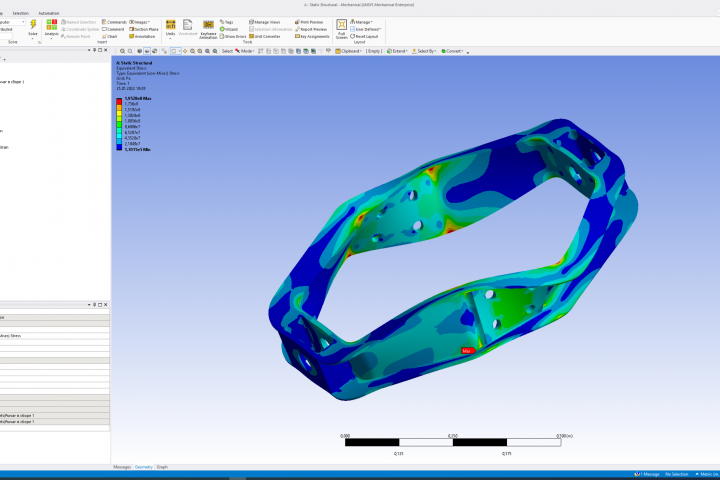
Task: Insert a Chart
Action: point(110,36)
